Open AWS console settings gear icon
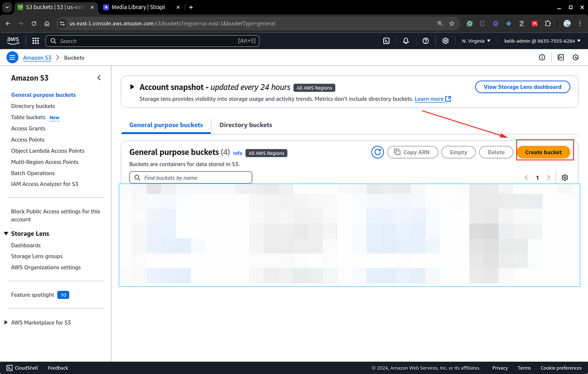This screenshot has width=588, height=374. pos(445,40)
